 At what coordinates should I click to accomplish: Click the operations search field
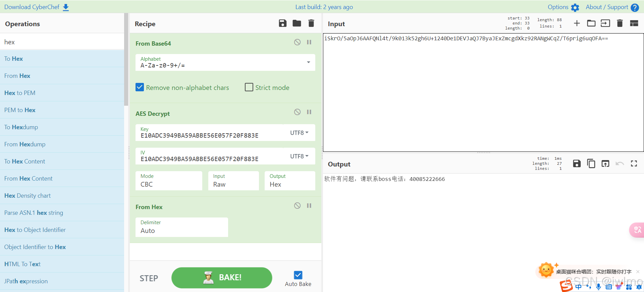click(62, 42)
